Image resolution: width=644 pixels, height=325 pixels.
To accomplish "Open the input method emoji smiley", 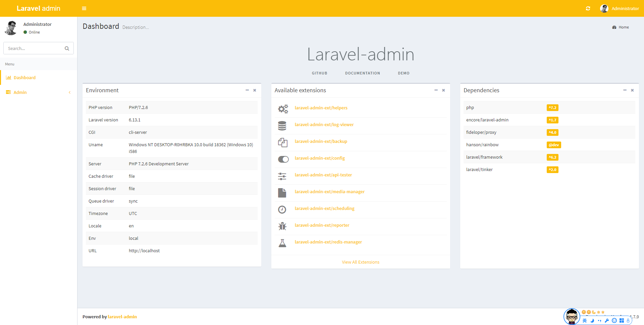I will [x=614, y=321].
